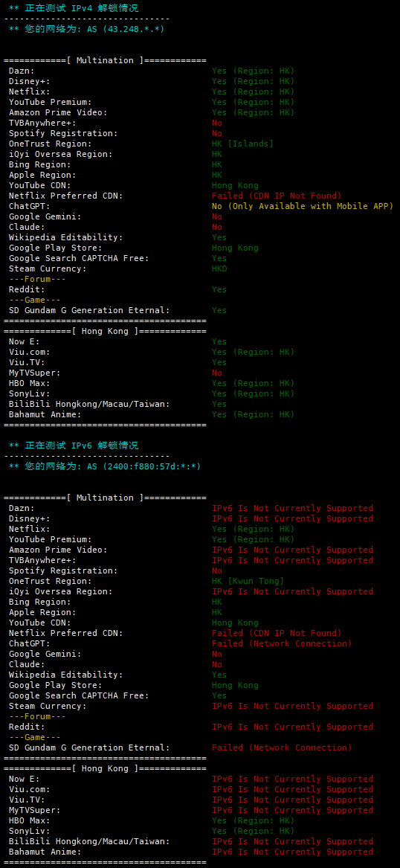Click the OneTrust Region HK [Islands] result
Screen dimensions: 400x868
(243, 144)
